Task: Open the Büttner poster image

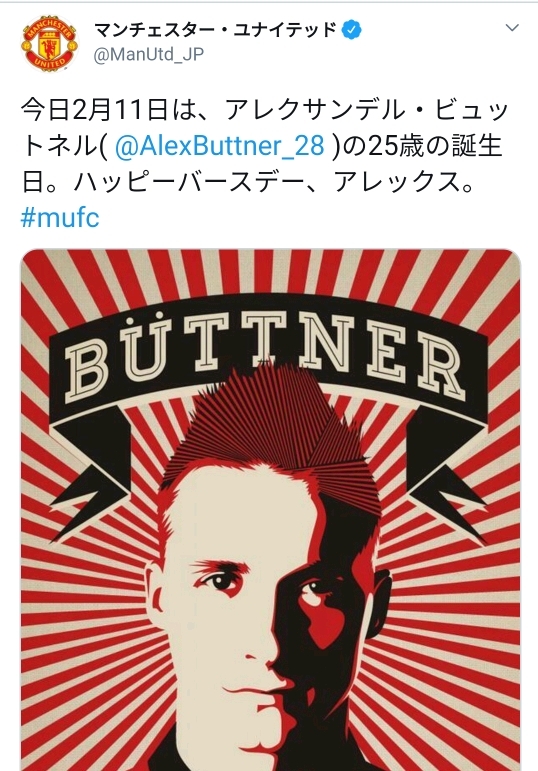Action: pos(270,510)
